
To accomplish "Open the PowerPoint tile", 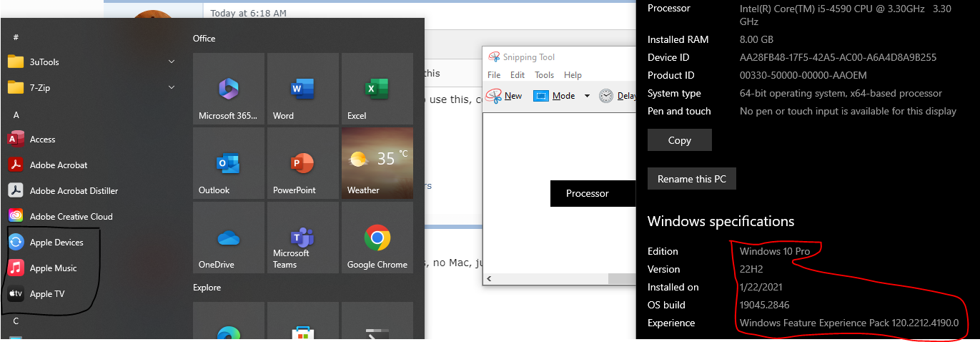I will [x=303, y=163].
